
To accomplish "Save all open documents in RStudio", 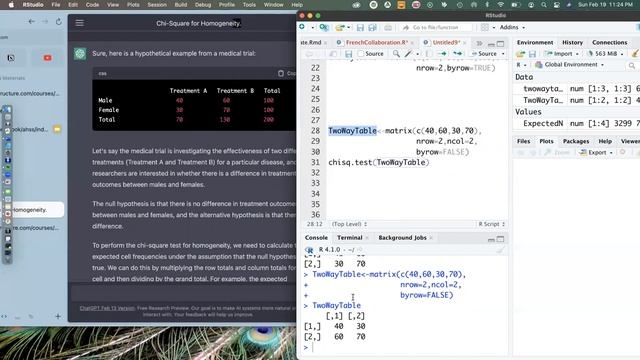I will point(372,27).
